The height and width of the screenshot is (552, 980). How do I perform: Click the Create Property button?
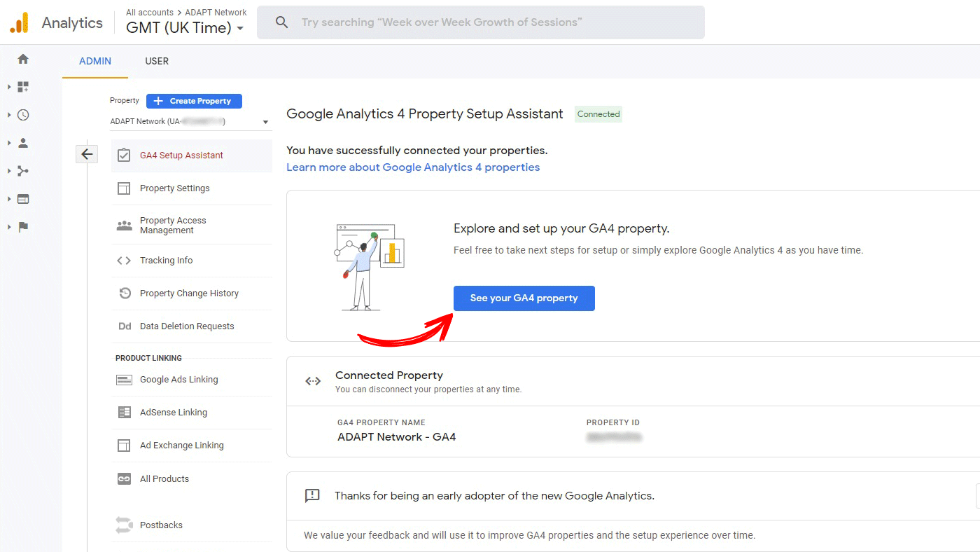194,101
